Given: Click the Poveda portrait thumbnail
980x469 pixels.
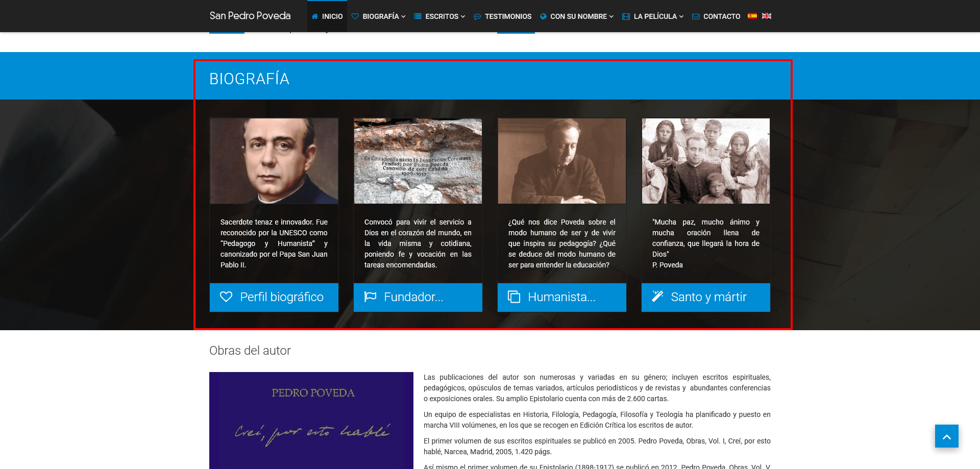Looking at the screenshot, I should tap(274, 161).
